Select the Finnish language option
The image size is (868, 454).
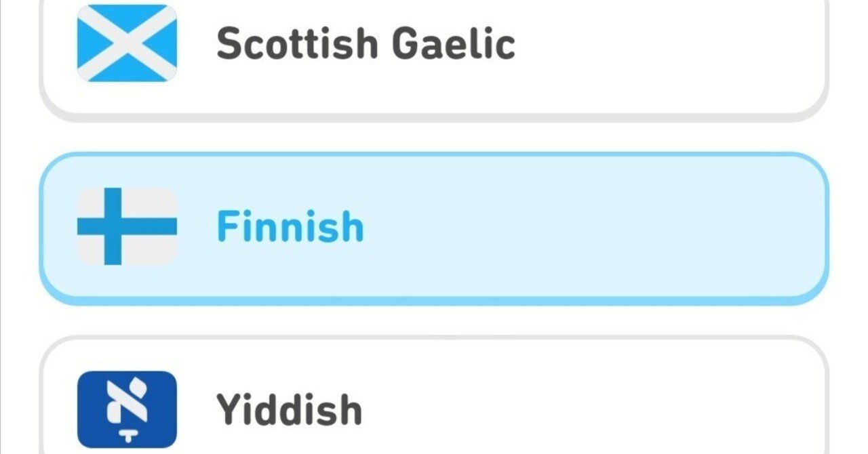point(434,226)
